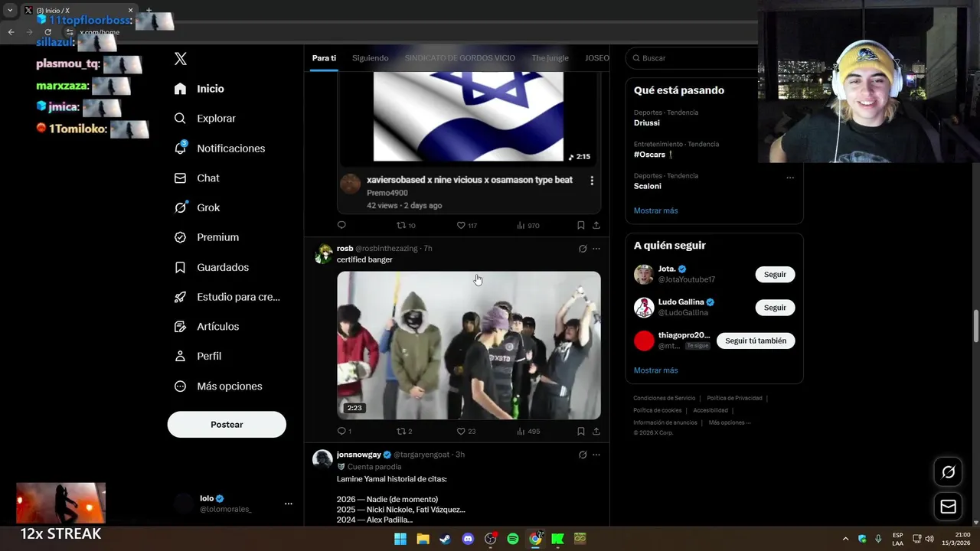Click the page vertical scrollbar
Image resolution: width=980 pixels, height=551 pixels.
[975, 326]
